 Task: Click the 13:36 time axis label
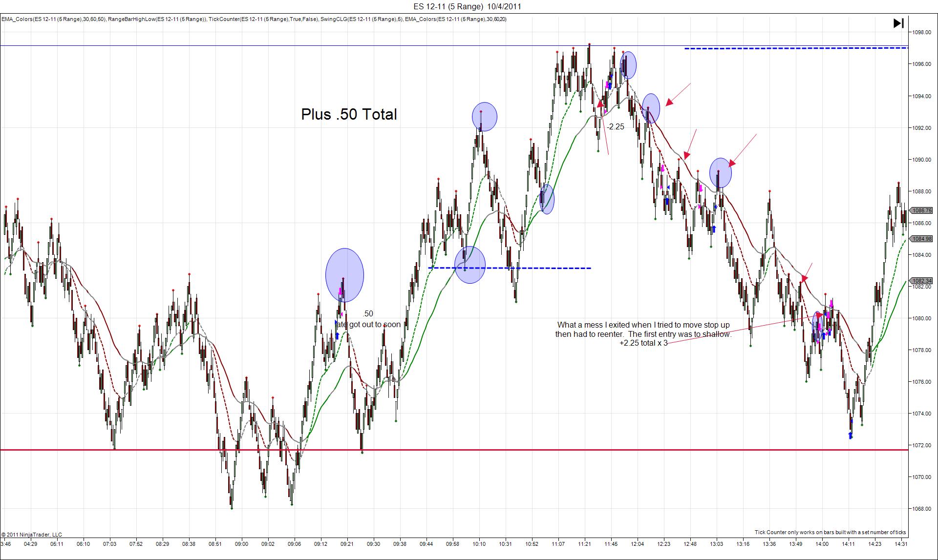point(769,544)
